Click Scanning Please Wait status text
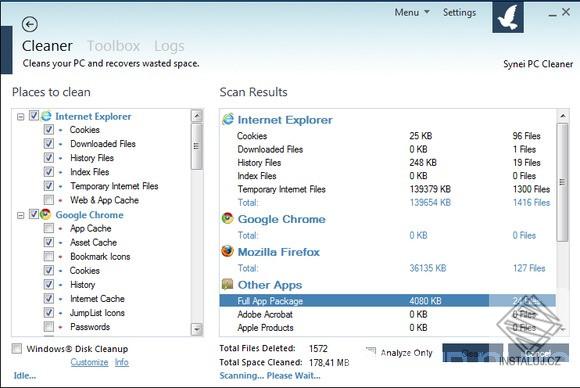580x388 pixels. 270,376
